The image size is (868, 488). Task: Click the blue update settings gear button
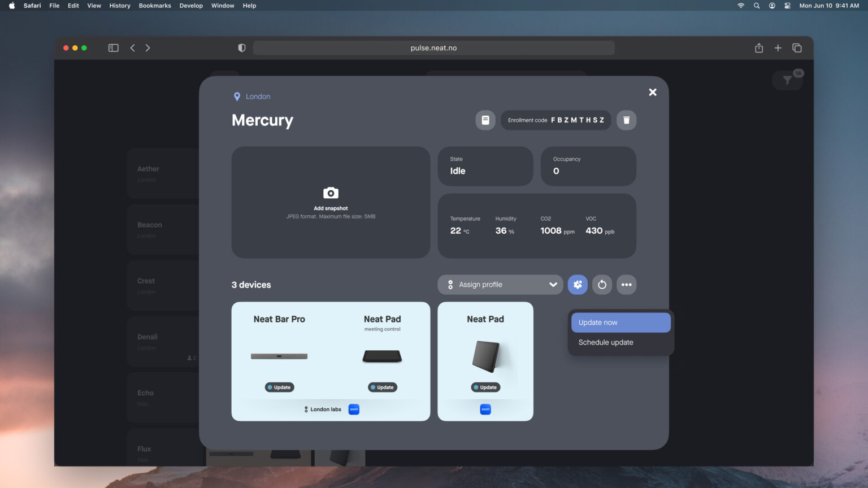pyautogui.click(x=578, y=285)
